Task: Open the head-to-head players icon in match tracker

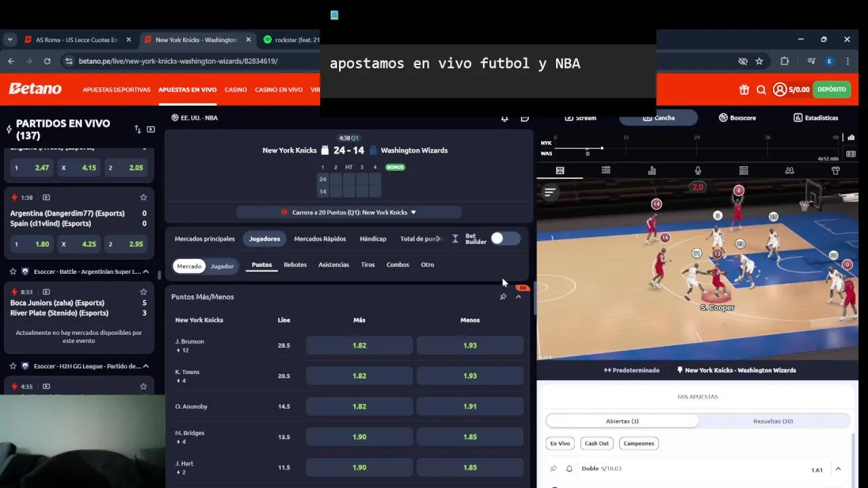Action: coord(789,171)
